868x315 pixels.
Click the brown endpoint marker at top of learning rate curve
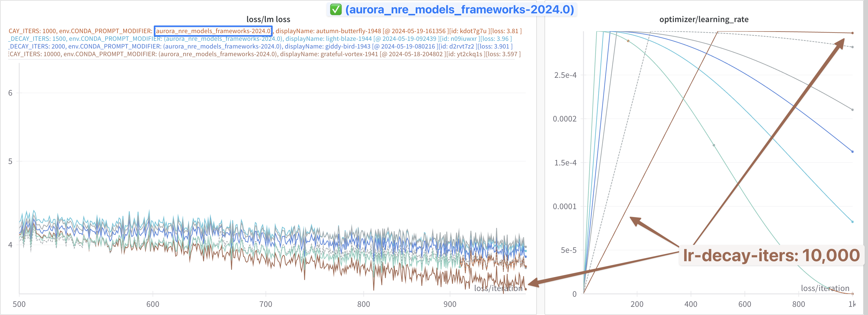[853, 33]
